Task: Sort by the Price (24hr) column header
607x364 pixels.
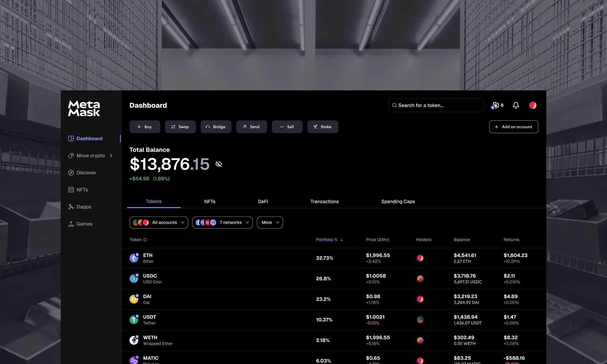Action: pos(378,240)
